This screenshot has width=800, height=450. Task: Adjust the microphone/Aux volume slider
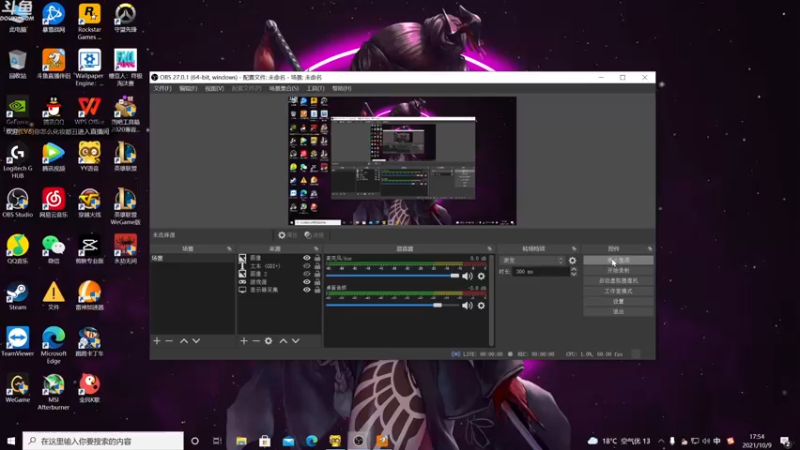(x=392, y=276)
